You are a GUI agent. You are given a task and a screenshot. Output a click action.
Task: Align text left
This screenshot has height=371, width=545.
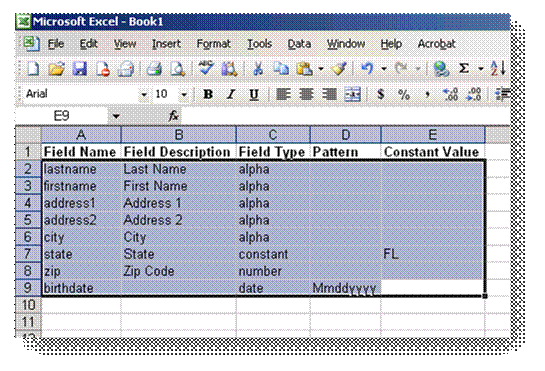click(x=283, y=94)
